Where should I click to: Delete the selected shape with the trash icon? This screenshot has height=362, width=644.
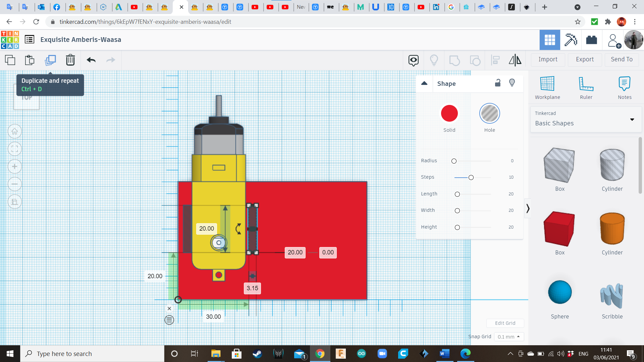(70, 60)
